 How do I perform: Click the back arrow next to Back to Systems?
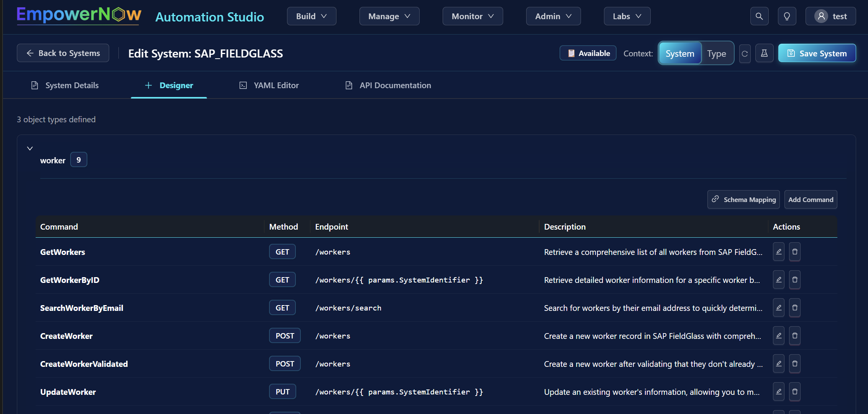tap(30, 53)
